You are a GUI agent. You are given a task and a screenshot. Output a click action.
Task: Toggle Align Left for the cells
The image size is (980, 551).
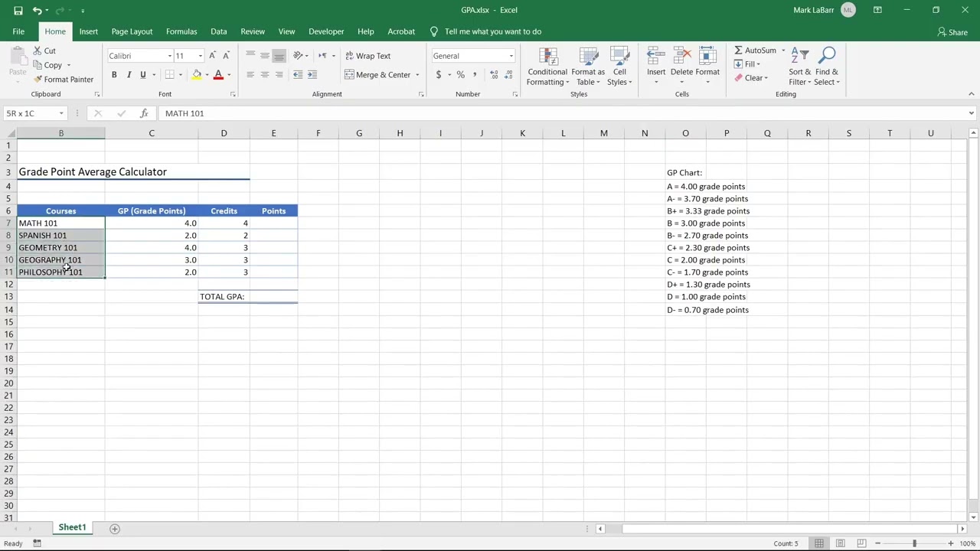tap(250, 74)
